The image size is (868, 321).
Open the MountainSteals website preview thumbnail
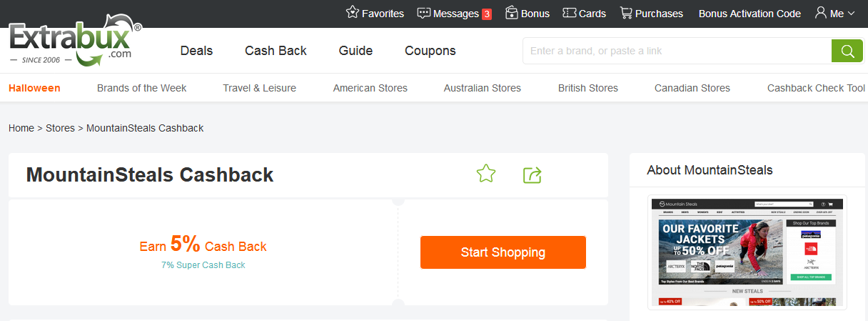[747, 252]
